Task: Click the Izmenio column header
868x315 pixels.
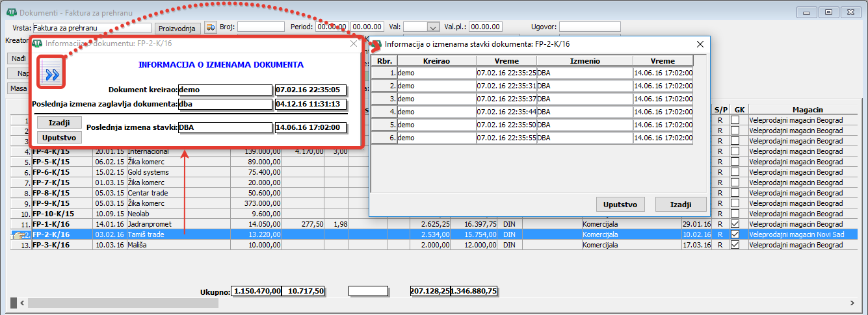Action: [585, 61]
